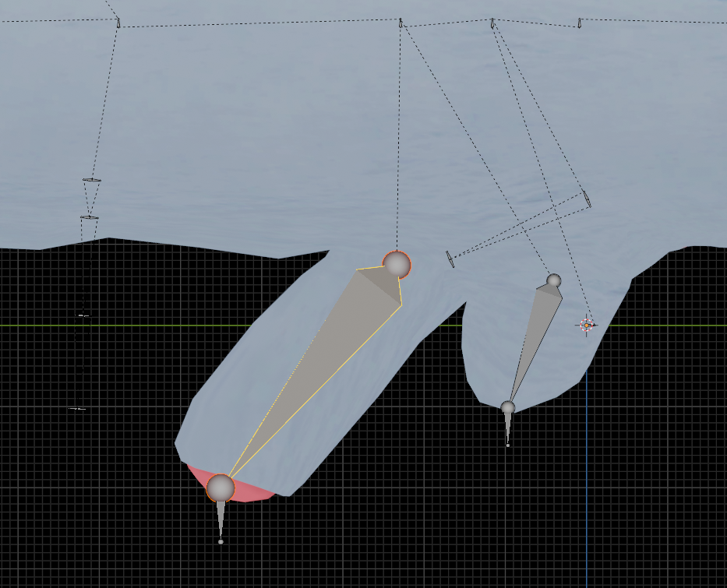Click the red-white 3D cursor
This screenshot has width=727, height=588.
coord(587,326)
